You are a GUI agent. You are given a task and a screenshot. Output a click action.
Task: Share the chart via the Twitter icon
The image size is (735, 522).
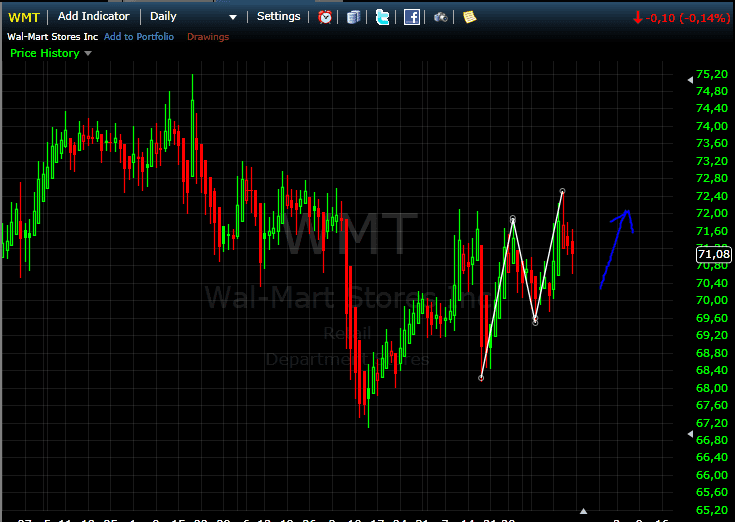(x=382, y=17)
